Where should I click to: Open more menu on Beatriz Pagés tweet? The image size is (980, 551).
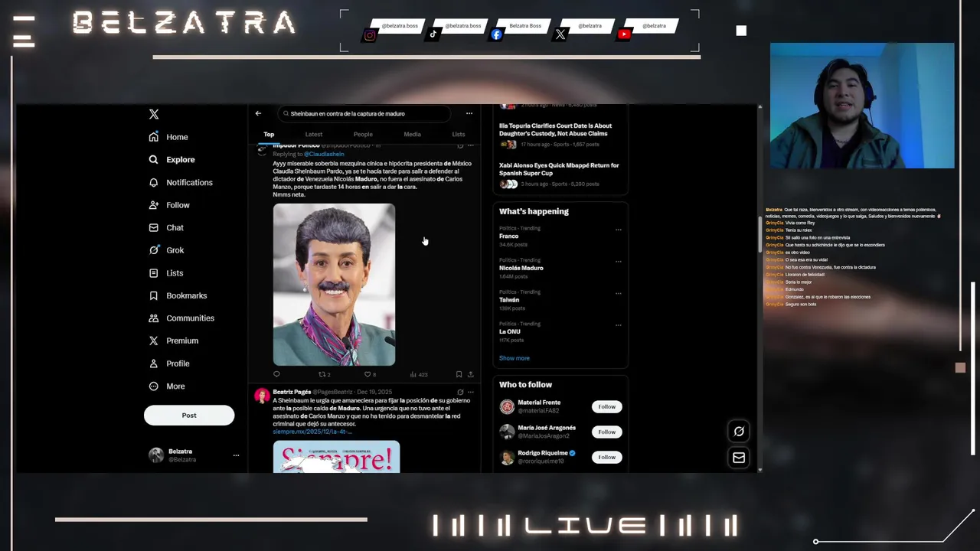click(x=470, y=392)
